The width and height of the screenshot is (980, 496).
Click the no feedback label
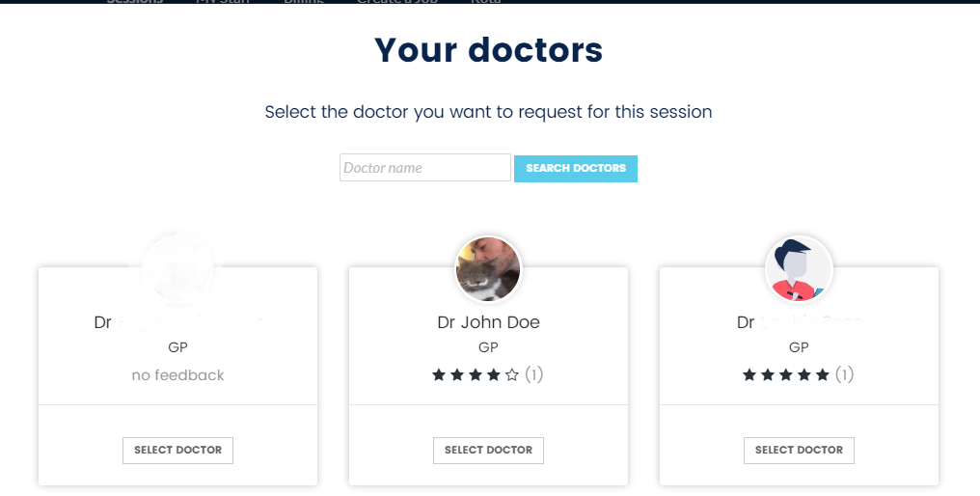pos(177,375)
